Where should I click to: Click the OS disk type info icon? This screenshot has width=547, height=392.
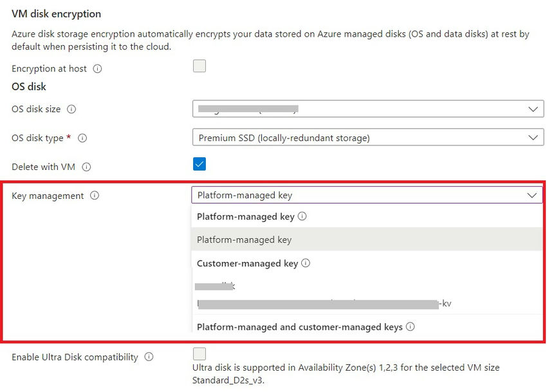point(83,138)
